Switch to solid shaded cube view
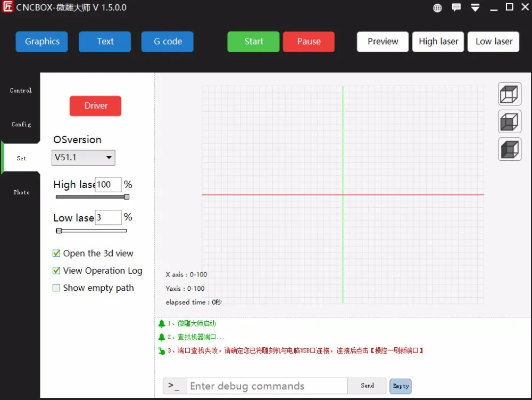The width and height of the screenshot is (532, 400). tap(509, 149)
